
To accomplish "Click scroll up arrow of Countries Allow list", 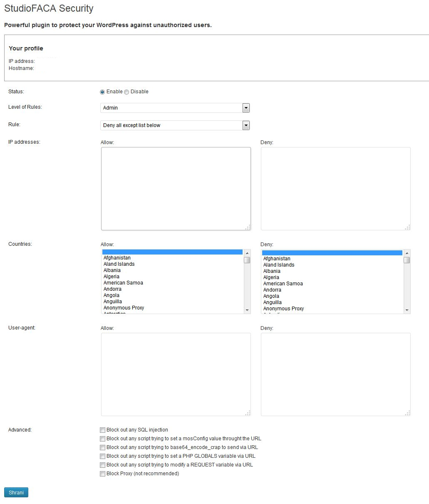I will pos(247,253).
